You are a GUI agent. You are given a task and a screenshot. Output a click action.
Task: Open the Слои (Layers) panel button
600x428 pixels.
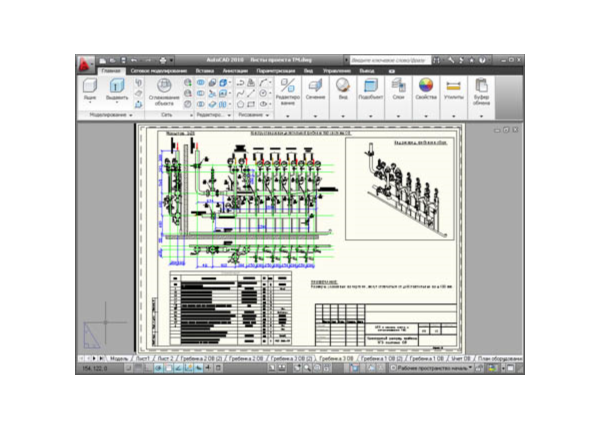point(398,90)
